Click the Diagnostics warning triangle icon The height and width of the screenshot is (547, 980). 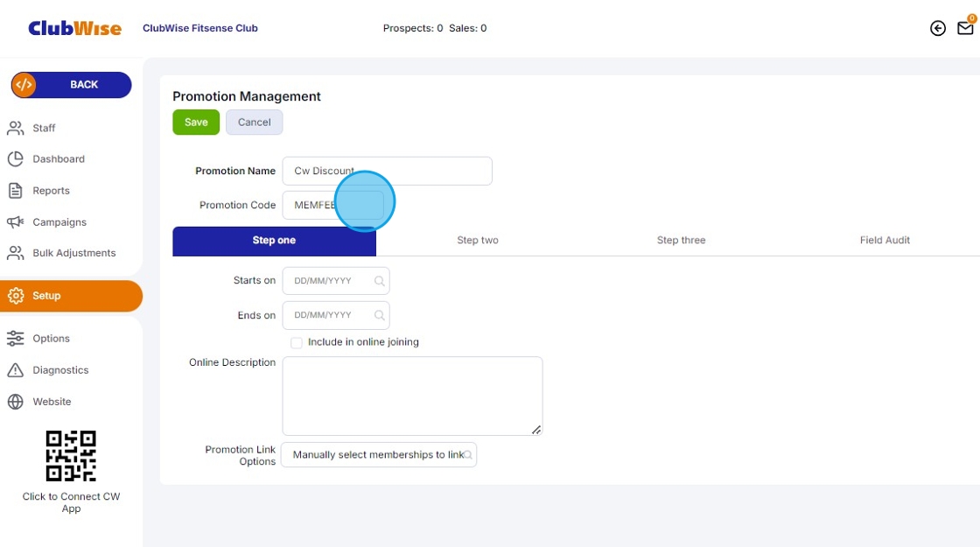16,370
